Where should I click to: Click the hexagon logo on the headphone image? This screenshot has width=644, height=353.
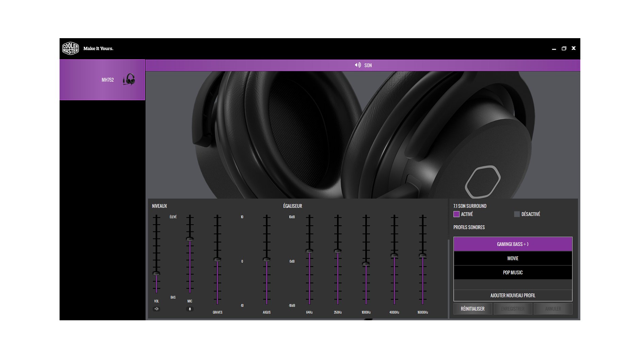click(482, 181)
